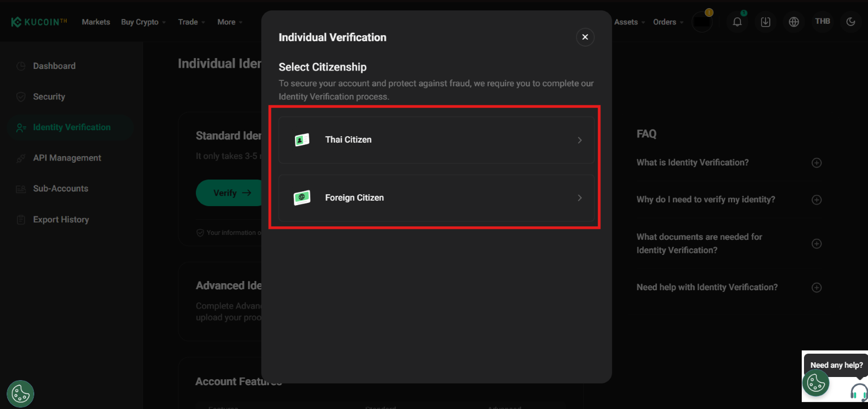The height and width of the screenshot is (409, 868).
Task: Open the notifications bell icon
Action: tap(737, 22)
